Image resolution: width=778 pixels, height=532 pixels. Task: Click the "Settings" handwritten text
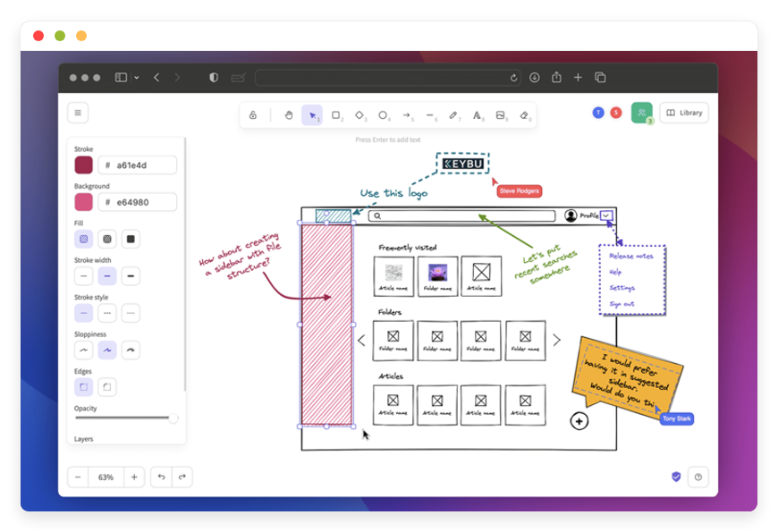[x=622, y=288]
